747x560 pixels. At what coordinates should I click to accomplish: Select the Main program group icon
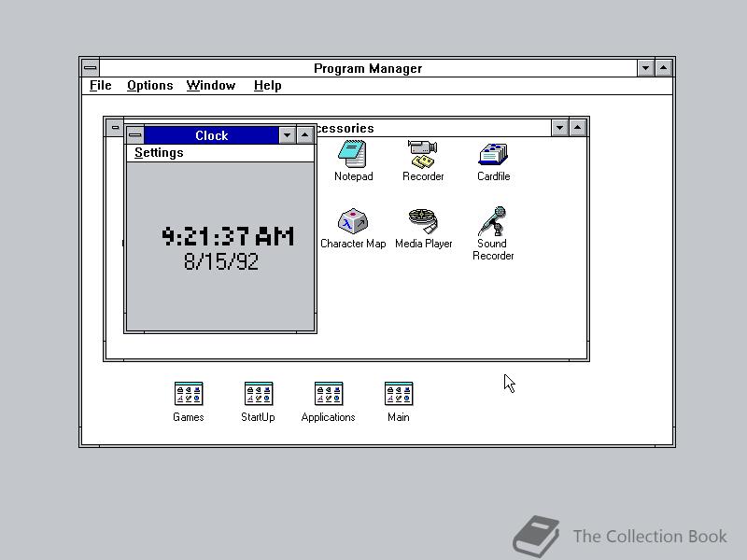pos(399,394)
